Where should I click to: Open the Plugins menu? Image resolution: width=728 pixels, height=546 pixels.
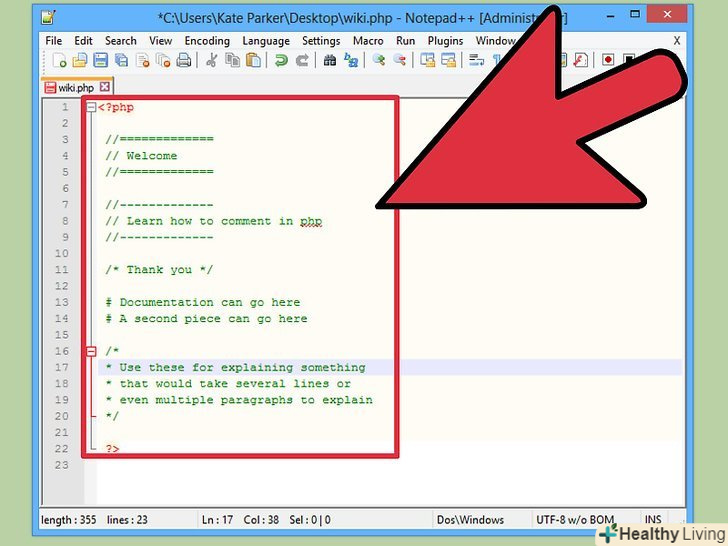[444, 41]
